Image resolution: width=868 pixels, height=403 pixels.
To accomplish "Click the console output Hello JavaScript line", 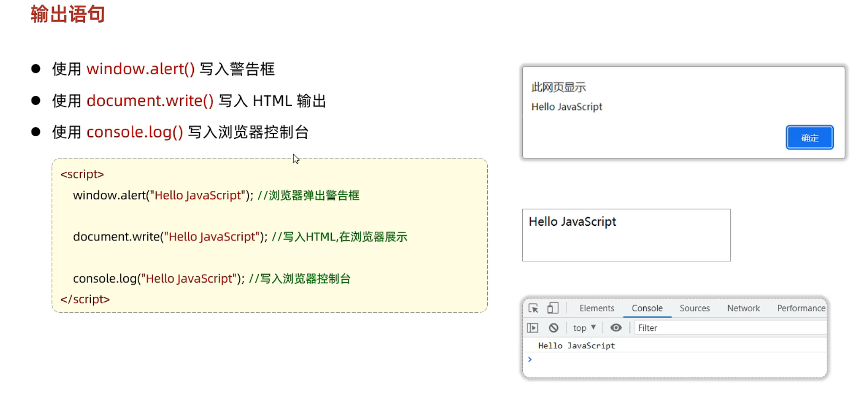I will click(576, 346).
